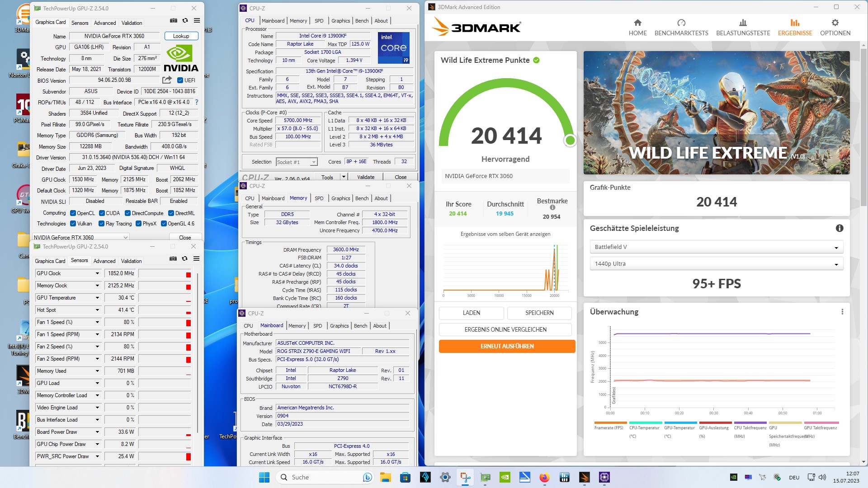868x488 pixels.
Task: Open 3DMark OPTIONEN settings
Action: pos(835,28)
